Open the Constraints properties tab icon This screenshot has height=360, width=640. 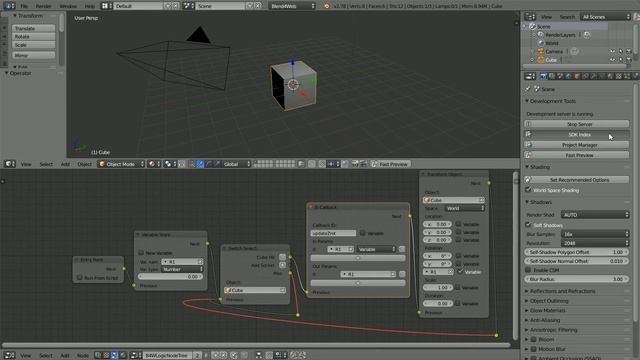click(x=585, y=76)
